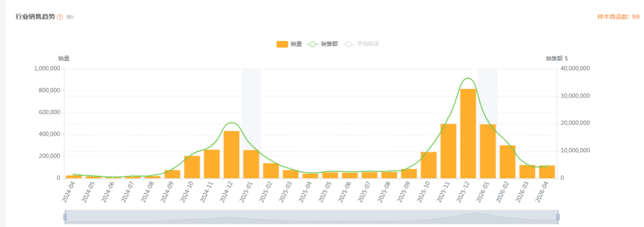
Task: Open the help icon beside 行业销售趋势
Action: [60, 17]
